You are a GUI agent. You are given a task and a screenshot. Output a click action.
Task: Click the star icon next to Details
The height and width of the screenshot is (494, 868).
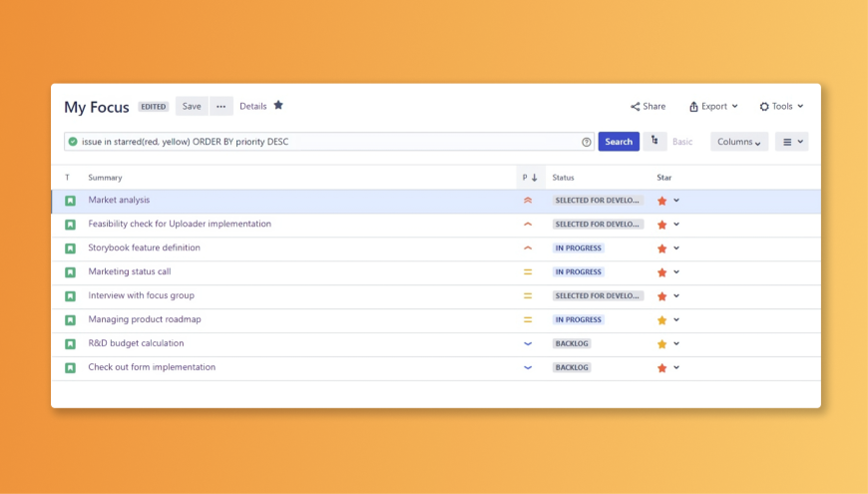click(x=278, y=106)
